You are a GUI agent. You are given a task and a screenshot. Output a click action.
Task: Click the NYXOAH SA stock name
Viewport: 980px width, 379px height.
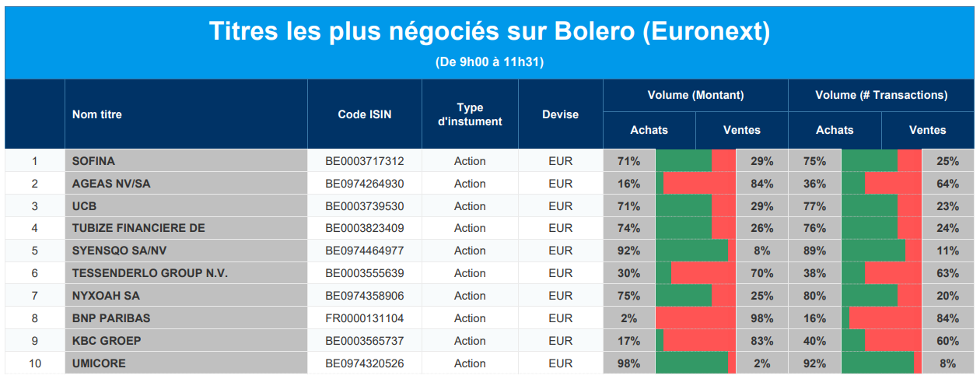106,296
